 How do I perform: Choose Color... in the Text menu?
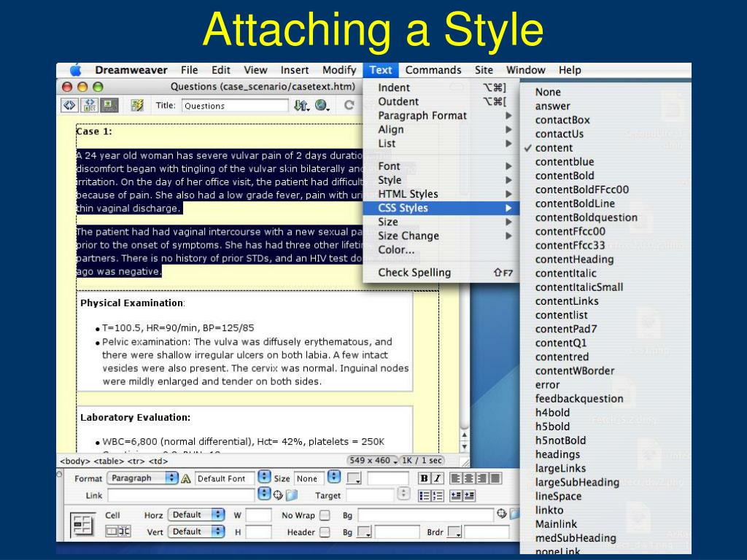point(441,250)
